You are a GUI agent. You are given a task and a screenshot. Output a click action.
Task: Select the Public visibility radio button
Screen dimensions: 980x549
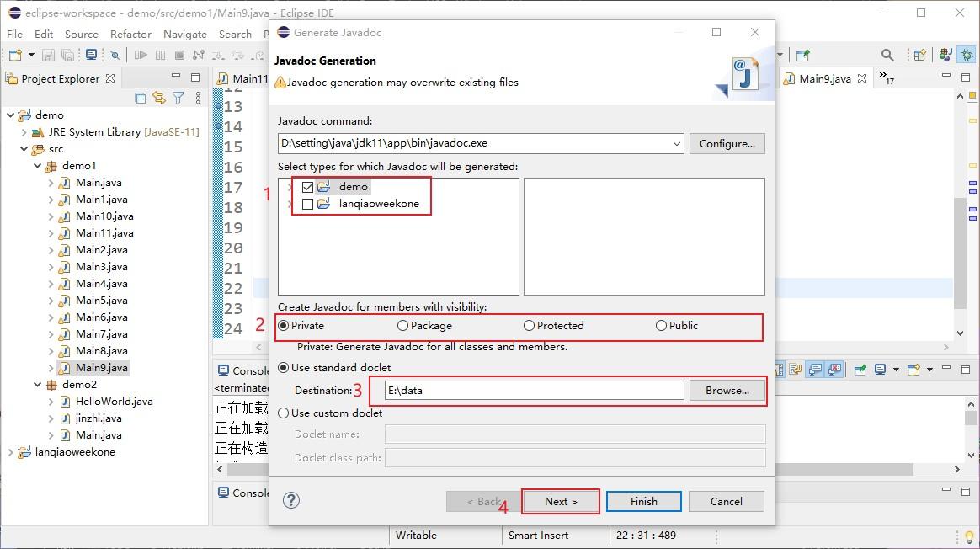point(661,326)
